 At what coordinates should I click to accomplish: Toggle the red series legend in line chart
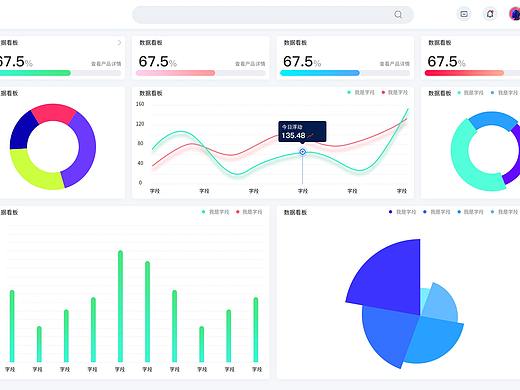[395, 92]
